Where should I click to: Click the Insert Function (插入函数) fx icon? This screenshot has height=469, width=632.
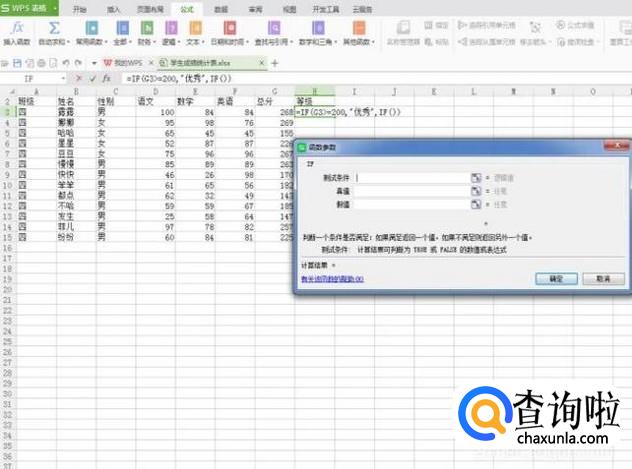click(x=17, y=33)
